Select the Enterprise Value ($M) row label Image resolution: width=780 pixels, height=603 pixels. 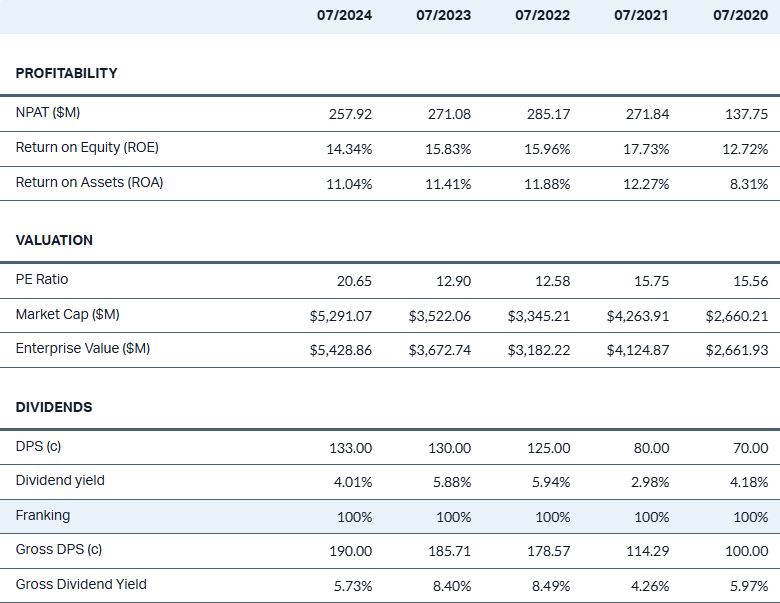point(83,349)
